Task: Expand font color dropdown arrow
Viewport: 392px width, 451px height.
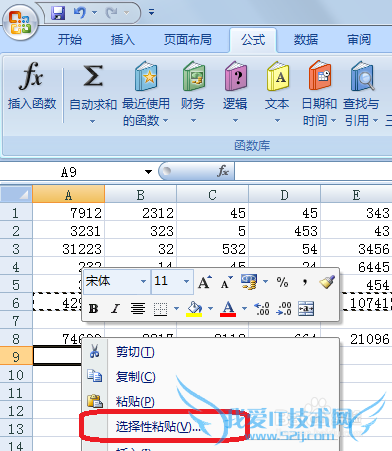Action: (x=244, y=308)
